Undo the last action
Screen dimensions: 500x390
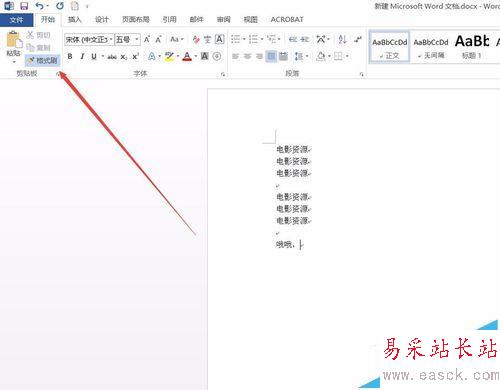pos(39,6)
